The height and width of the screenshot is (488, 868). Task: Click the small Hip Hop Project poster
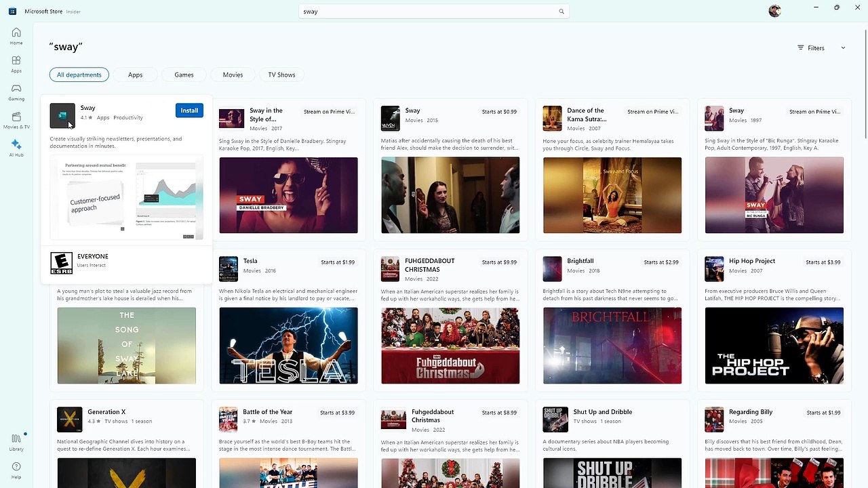(x=714, y=268)
